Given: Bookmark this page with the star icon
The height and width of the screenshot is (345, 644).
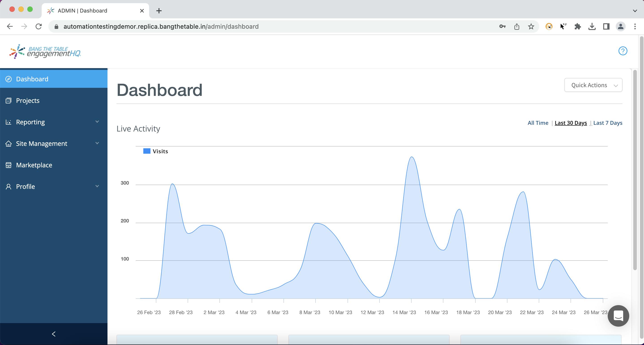Looking at the screenshot, I should click(531, 26).
